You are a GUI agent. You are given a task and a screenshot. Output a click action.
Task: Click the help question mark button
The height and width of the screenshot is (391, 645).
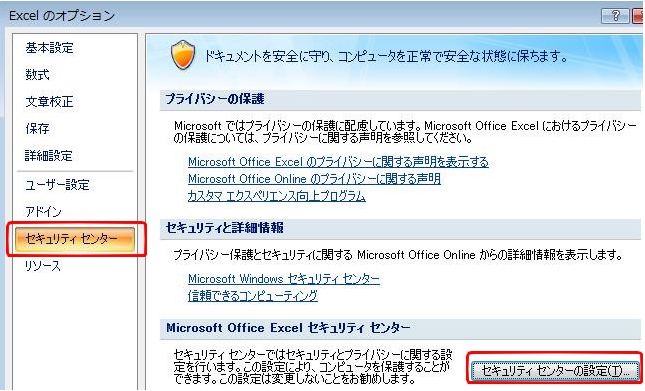tap(615, 16)
